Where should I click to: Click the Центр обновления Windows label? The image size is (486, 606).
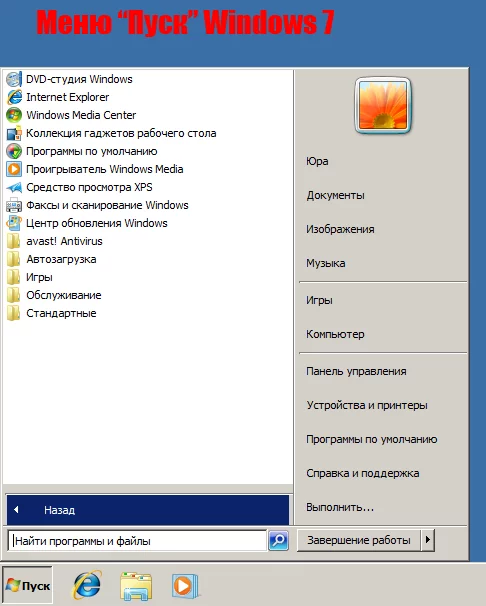point(97,223)
